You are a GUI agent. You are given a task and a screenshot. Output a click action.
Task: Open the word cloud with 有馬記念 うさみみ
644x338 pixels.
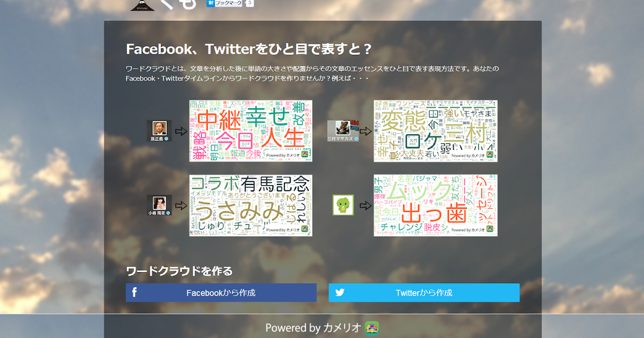pos(251,205)
